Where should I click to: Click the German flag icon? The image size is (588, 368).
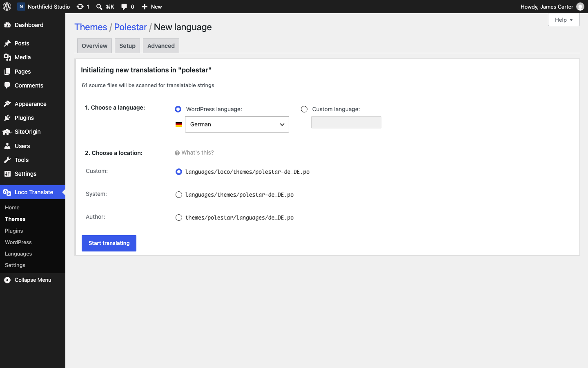click(x=179, y=124)
